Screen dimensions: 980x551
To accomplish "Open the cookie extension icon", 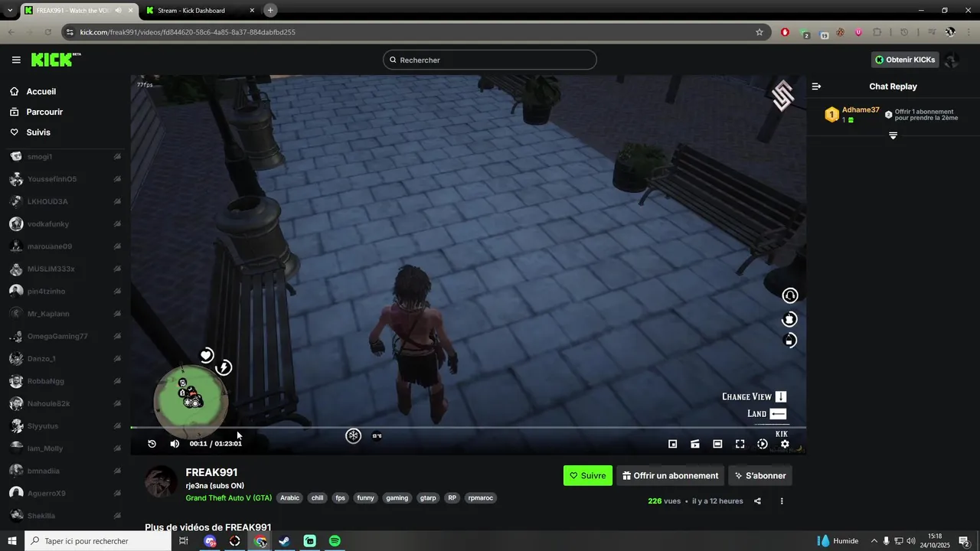I will point(841,32).
